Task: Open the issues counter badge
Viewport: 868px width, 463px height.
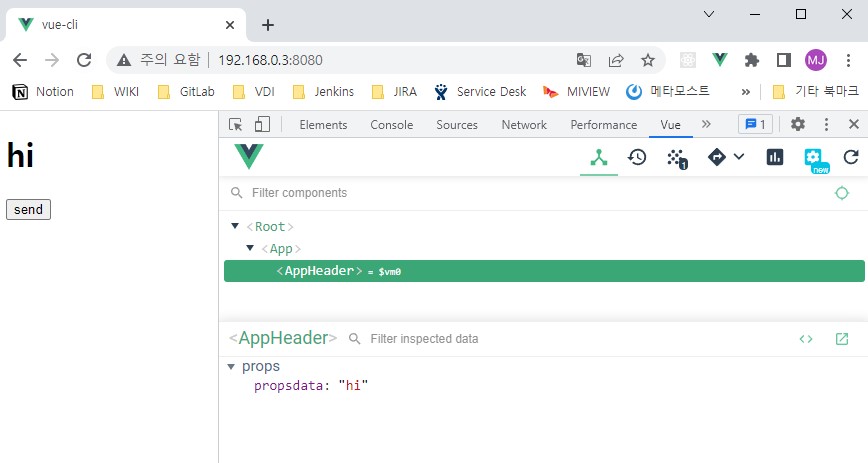Action: 755,124
